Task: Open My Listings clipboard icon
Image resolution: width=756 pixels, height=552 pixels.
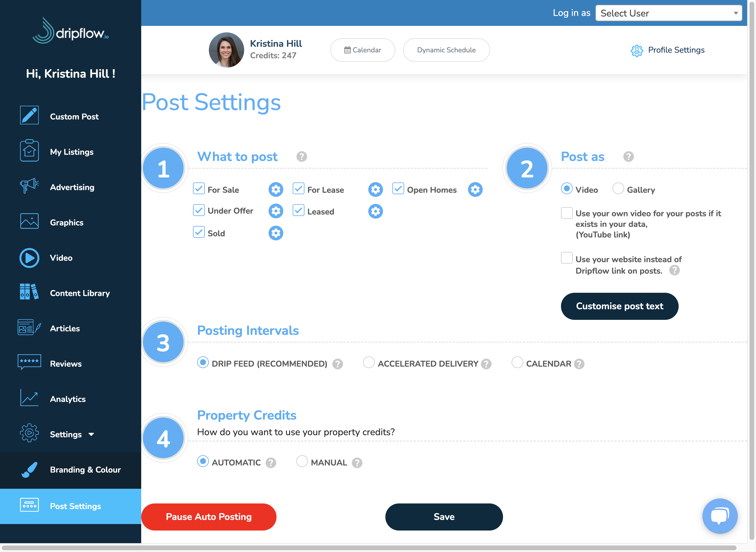Action: point(29,151)
